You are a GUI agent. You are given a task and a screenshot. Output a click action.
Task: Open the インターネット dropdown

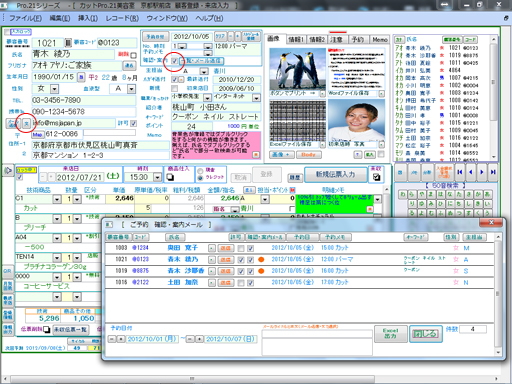point(256,98)
